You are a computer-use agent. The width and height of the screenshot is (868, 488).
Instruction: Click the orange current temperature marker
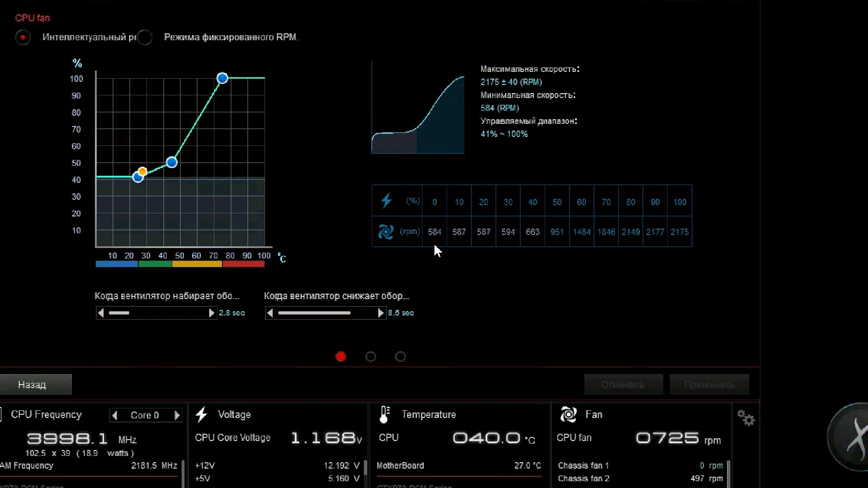click(x=142, y=172)
